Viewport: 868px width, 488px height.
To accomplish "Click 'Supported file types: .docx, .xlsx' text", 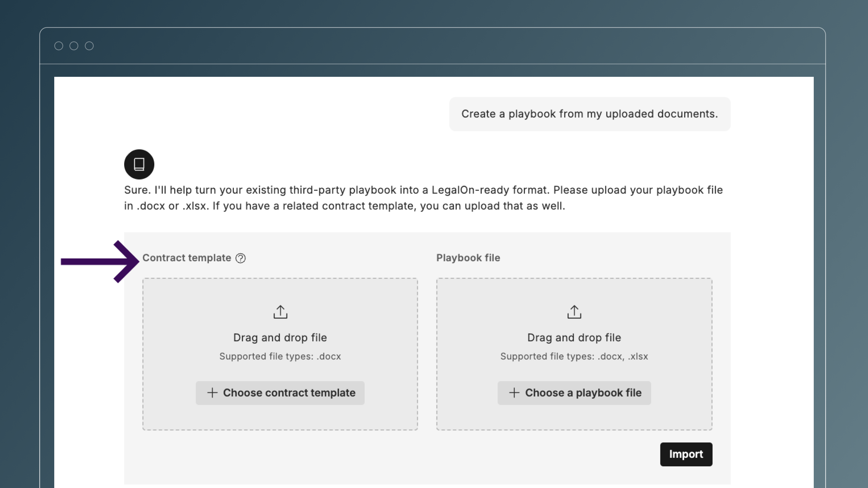I will click(x=574, y=356).
